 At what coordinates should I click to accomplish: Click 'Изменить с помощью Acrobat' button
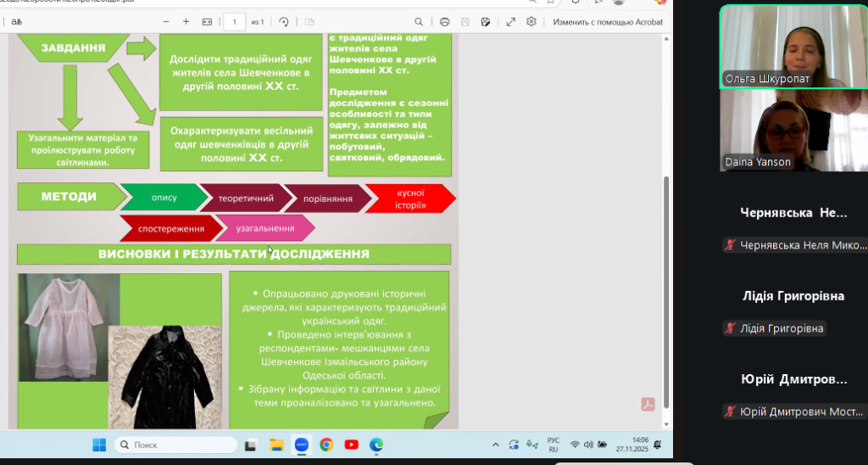[608, 22]
